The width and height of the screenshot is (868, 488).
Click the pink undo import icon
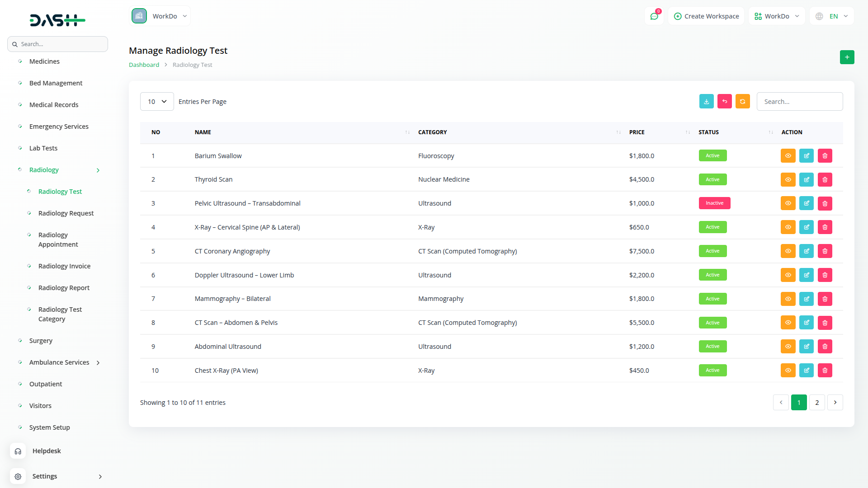(x=724, y=102)
